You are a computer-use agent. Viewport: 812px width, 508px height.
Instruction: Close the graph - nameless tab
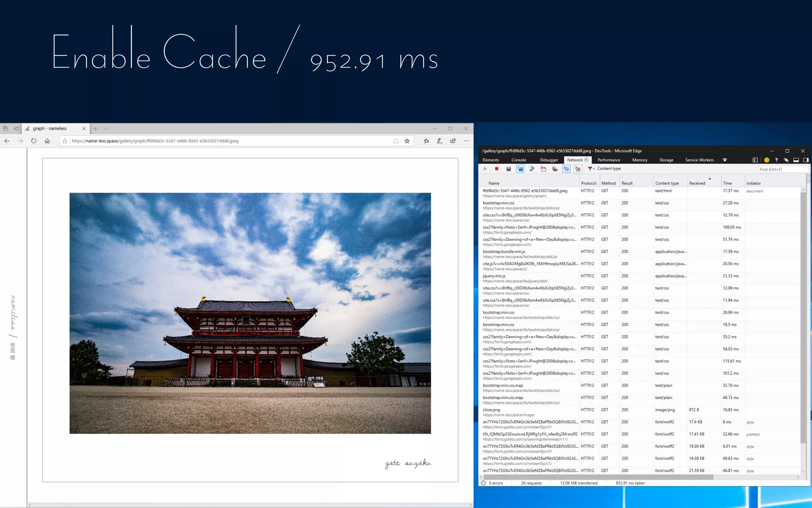pos(84,129)
